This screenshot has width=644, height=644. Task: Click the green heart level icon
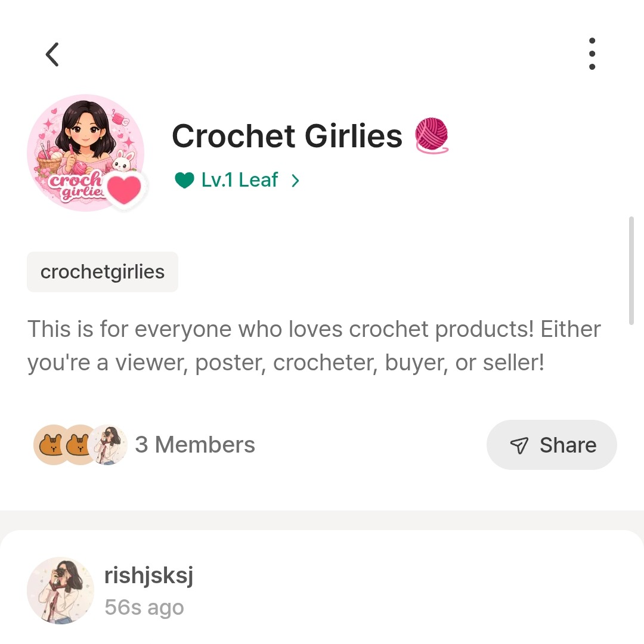tap(185, 180)
